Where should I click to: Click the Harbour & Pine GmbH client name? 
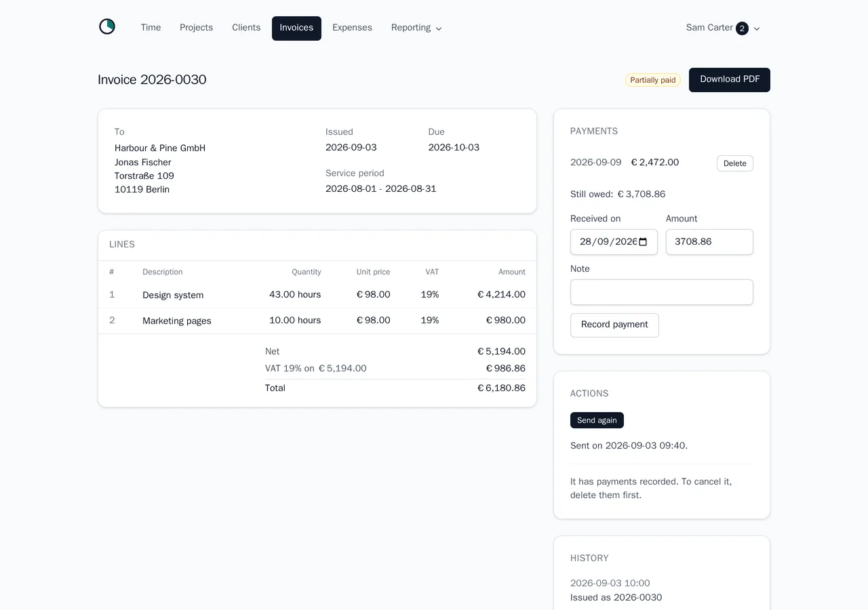pos(160,148)
